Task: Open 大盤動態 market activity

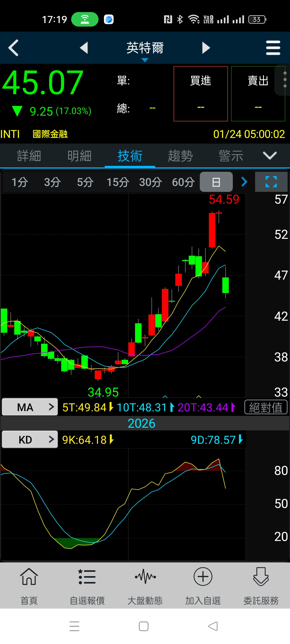Action: click(x=145, y=586)
